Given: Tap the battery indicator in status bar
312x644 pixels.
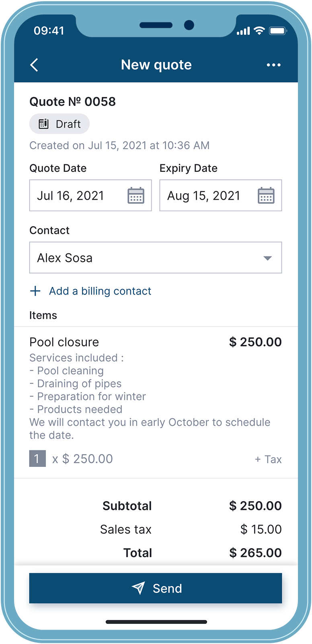Looking at the screenshot, I should tap(277, 31).
